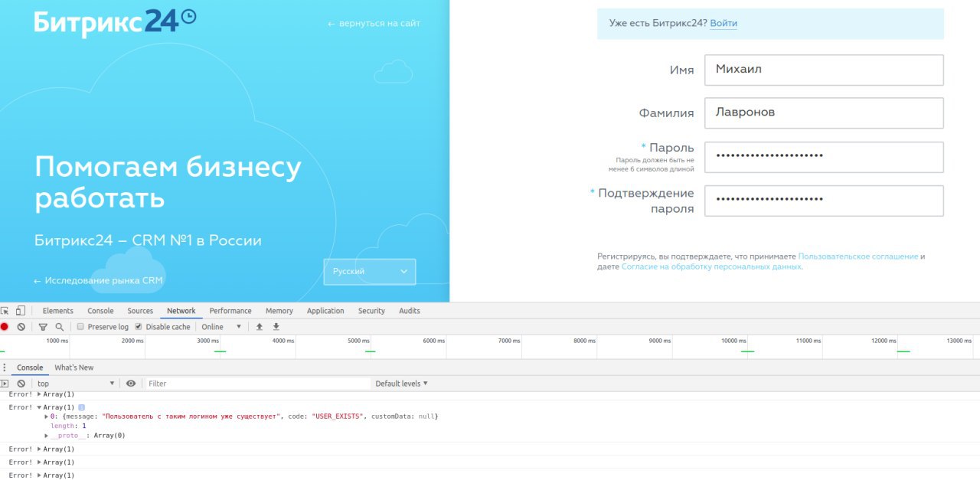
Task: Stop recording the network log
Action: (x=5, y=327)
